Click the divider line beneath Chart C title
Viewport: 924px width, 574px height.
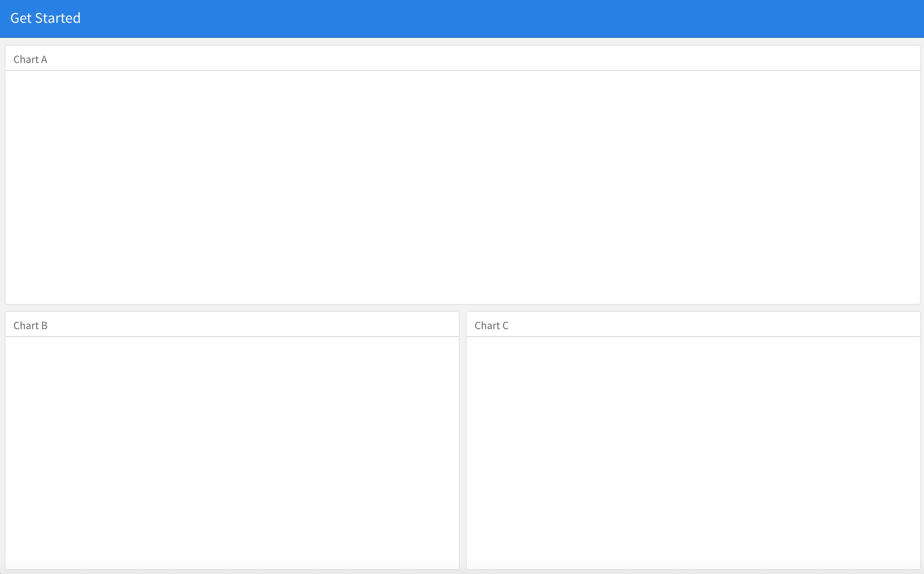click(x=693, y=337)
